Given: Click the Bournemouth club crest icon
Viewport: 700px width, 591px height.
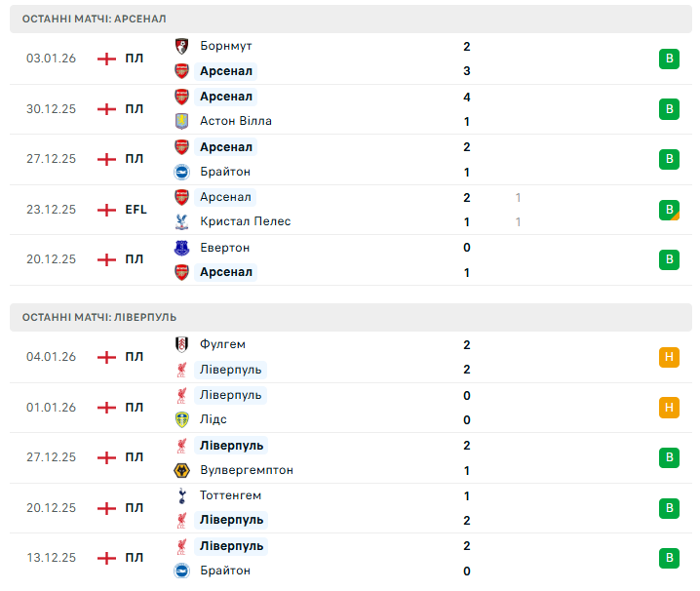Looking at the screenshot, I should (181, 46).
